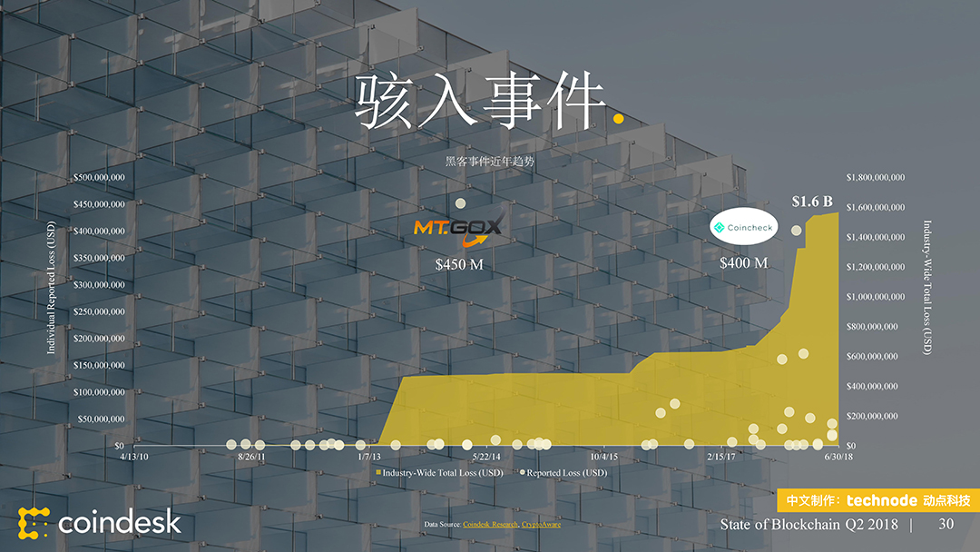Click the 黑客事件近年趋势 chart subtitle
This screenshot has height=552, width=980.
click(x=490, y=162)
